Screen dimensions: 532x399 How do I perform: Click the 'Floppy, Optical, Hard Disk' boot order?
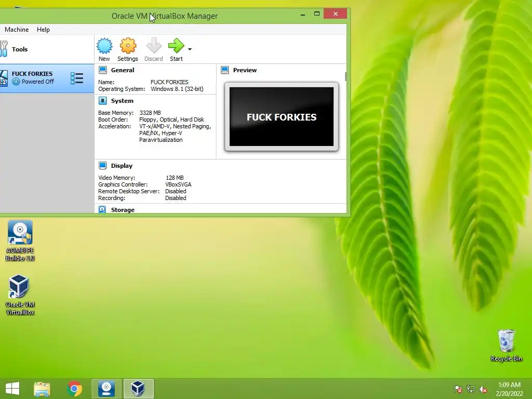coord(171,119)
